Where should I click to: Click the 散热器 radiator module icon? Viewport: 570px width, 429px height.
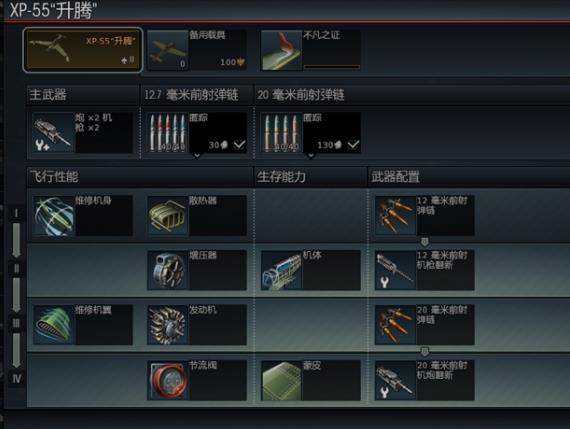coord(168,216)
